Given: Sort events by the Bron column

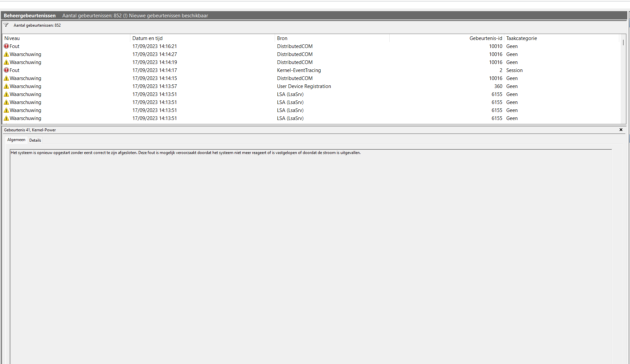Looking at the screenshot, I should [x=332, y=38].
